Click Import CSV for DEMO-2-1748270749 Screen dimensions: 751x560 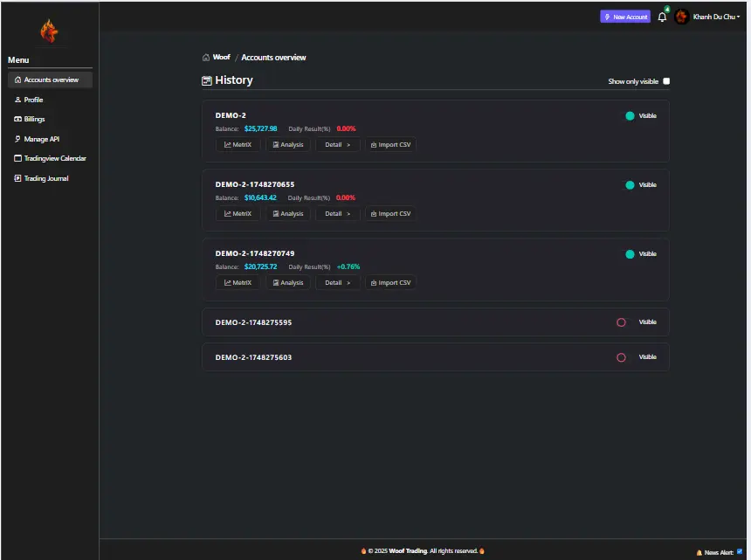click(x=390, y=282)
